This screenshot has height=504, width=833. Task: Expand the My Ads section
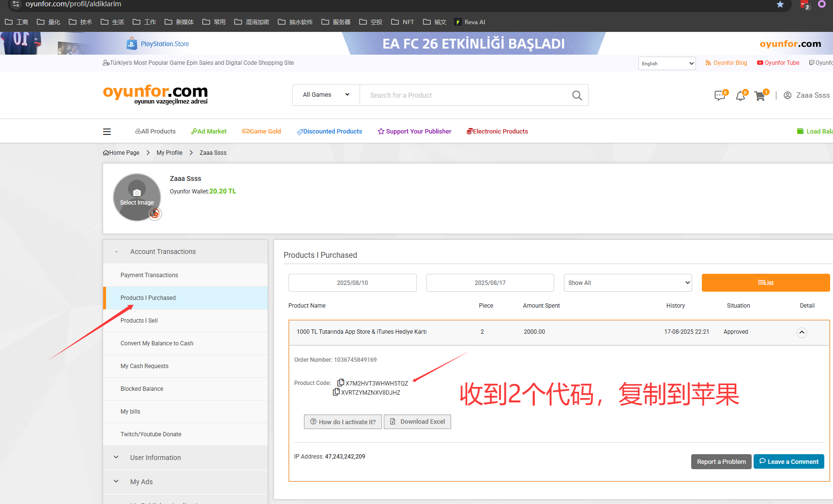pyautogui.click(x=185, y=482)
